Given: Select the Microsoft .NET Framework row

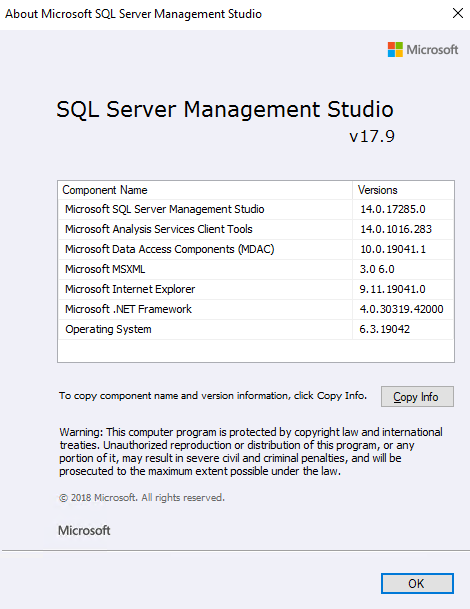Looking at the screenshot, I should pos(256,310).
